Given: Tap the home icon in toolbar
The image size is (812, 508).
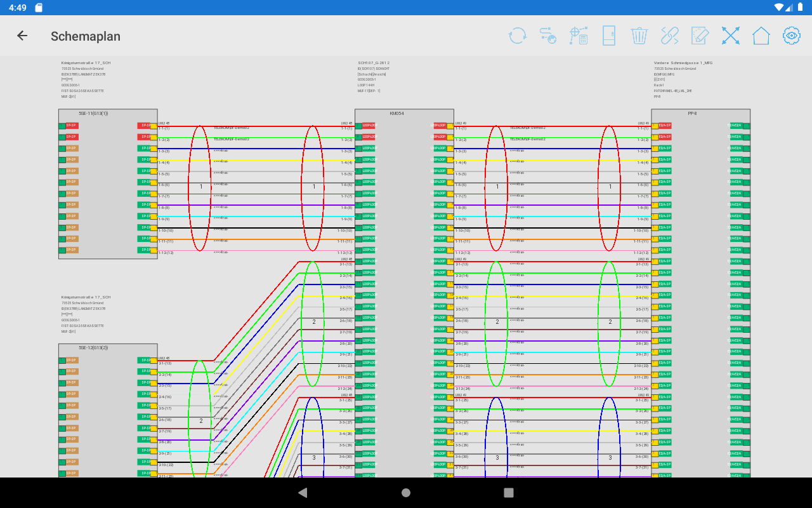Looking at the screenshot, I should pyautogui.click(x=761, y=36).
